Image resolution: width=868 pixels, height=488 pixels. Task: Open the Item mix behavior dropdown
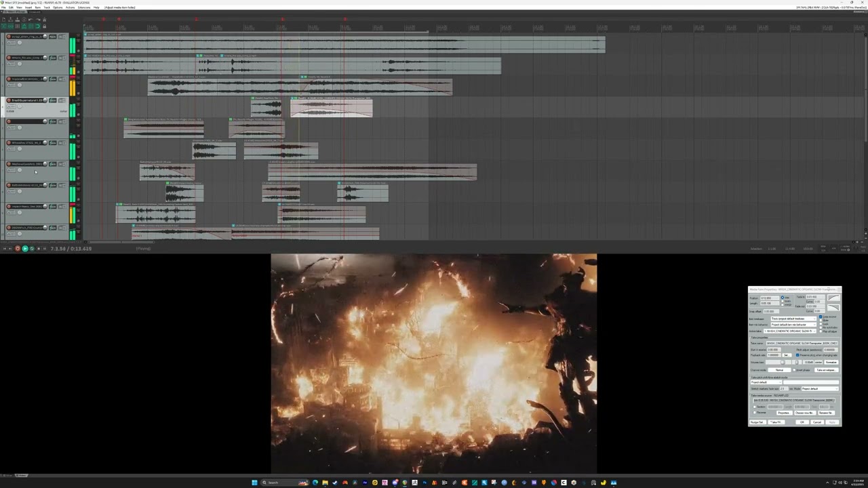[x=793, y=325]
